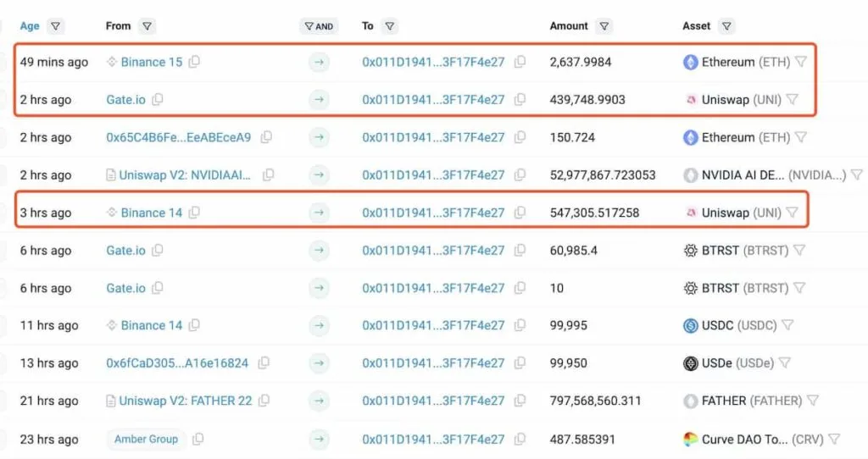Click the arrow icon in the USDC row

(x=319, y=325)
